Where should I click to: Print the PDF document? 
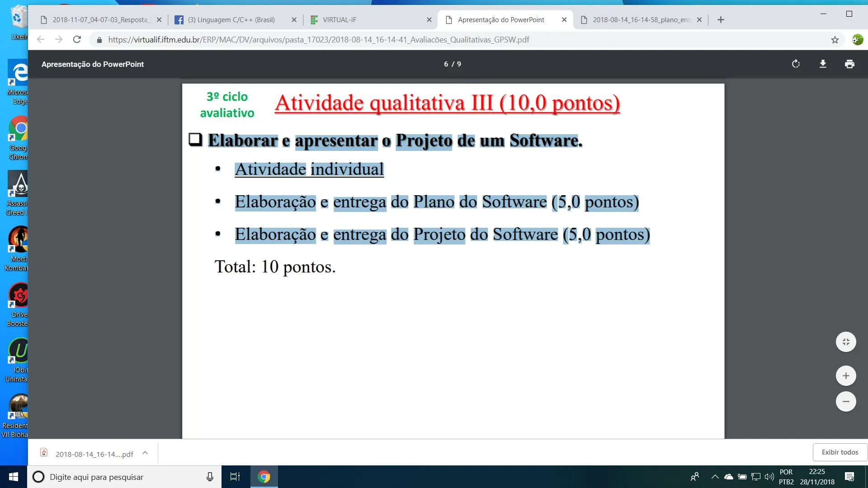point(849,64)
